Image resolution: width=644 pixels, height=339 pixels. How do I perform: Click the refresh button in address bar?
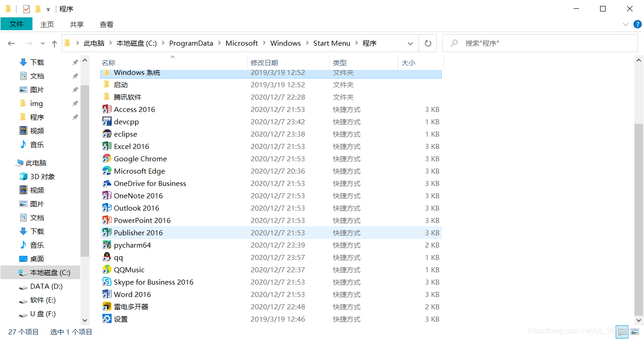428,43
